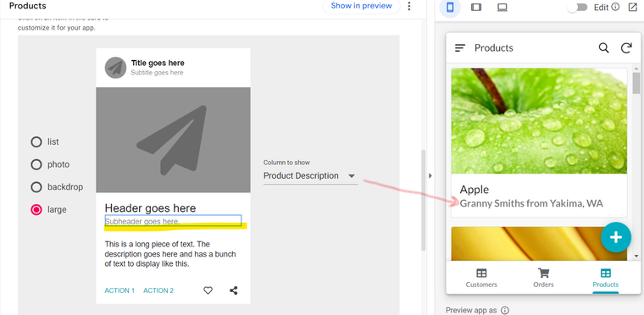Screen dimensions: 644x315
Task: Click the share icon in card
Action: coord(234,290)
